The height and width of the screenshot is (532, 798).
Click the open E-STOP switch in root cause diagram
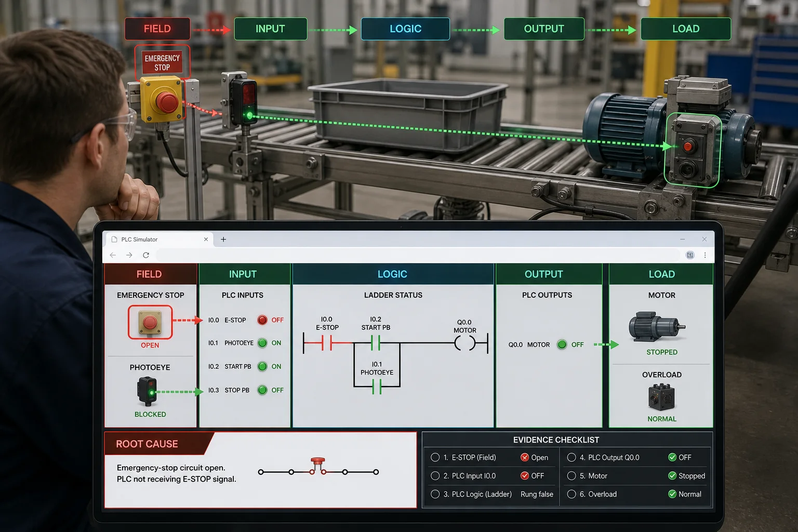point(317,465)
